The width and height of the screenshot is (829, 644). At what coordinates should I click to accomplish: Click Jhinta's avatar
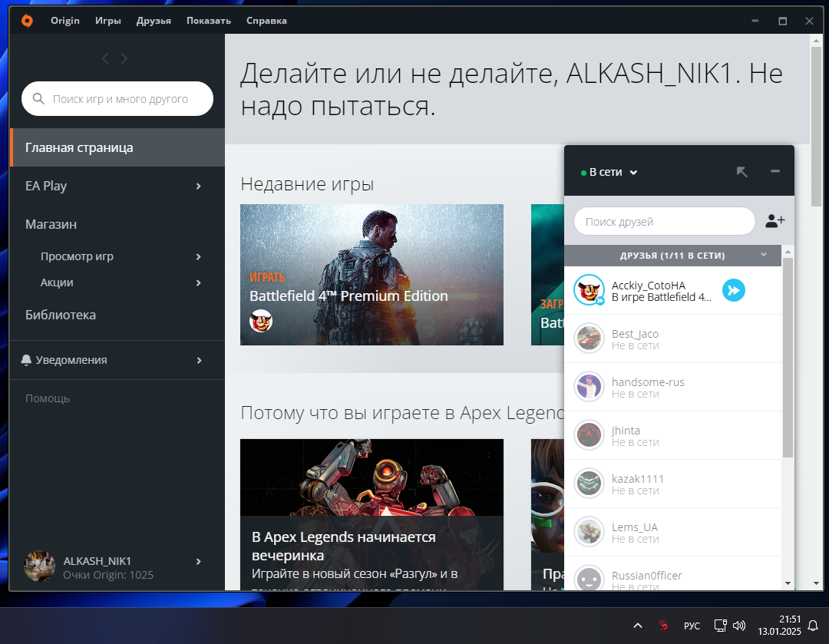(589, 435)
